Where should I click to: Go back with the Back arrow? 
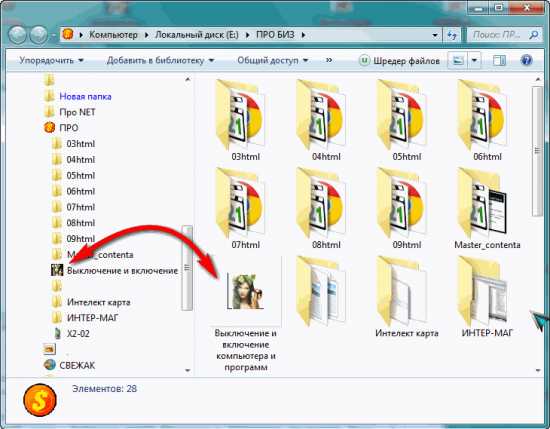17,35
